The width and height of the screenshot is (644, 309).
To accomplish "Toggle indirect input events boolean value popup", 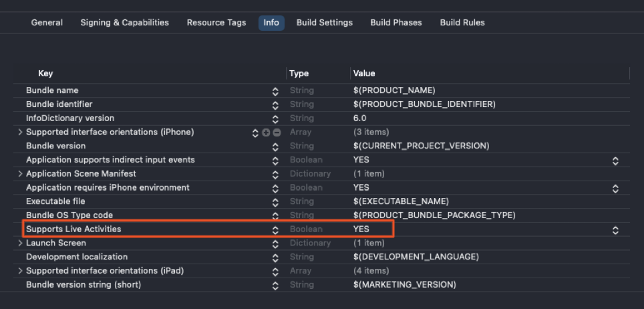I will 615,161.
